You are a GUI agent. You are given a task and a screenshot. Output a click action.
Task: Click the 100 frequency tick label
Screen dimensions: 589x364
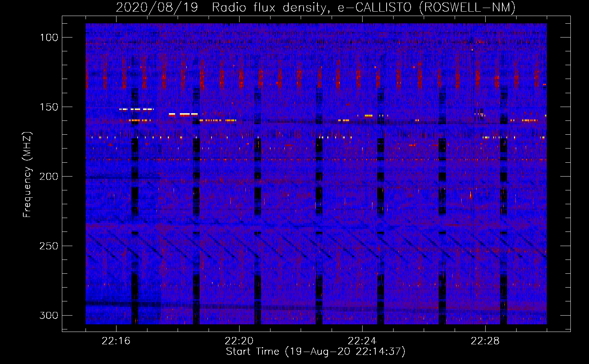click(49, 37)
